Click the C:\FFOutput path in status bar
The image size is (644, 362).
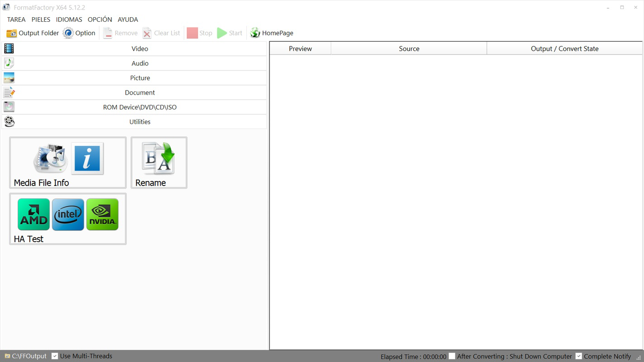[28, 356]
